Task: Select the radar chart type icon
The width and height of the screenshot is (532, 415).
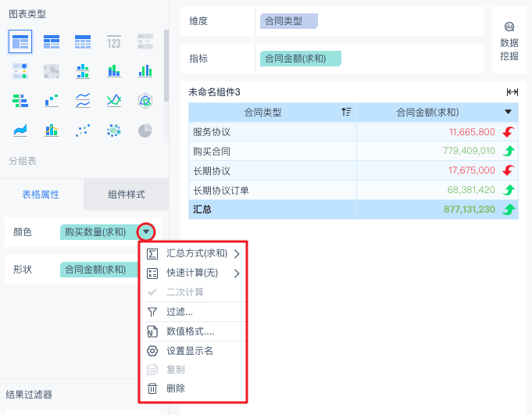Action: 145,101
